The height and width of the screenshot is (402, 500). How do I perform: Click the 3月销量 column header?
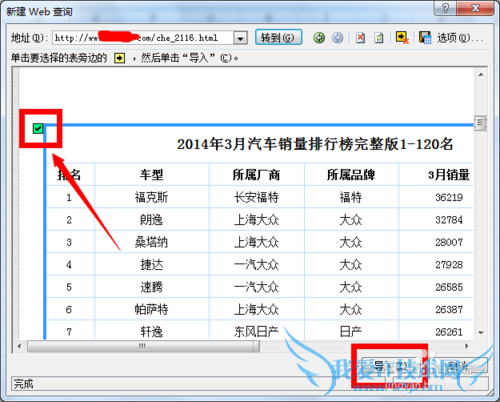point(449,175)
